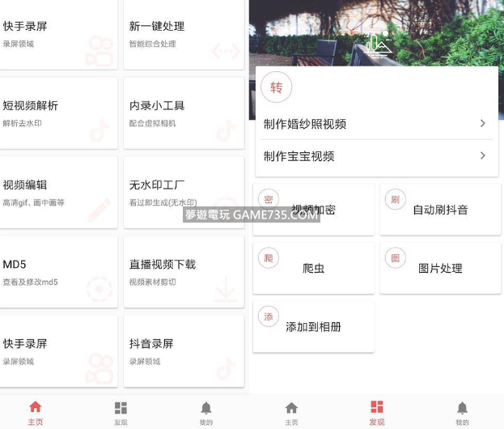Tap the red home icon in left screen

tap(35, 407)
